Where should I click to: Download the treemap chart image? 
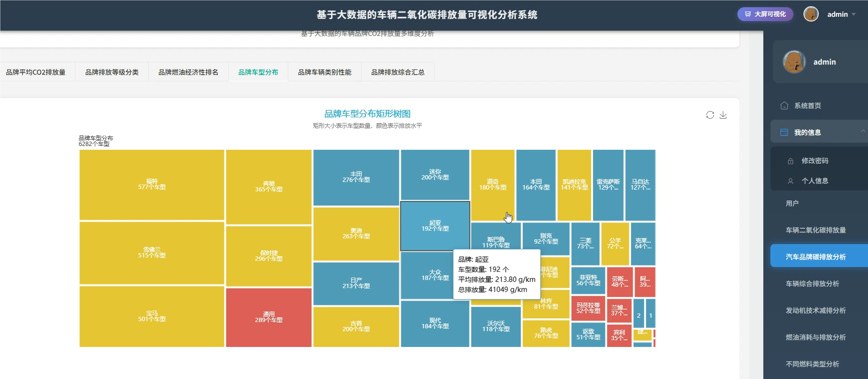(723, 115)
